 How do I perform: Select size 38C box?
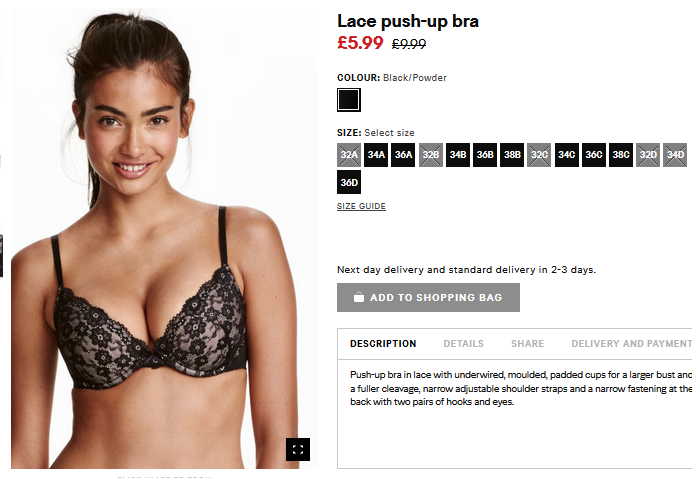point(621,155)
